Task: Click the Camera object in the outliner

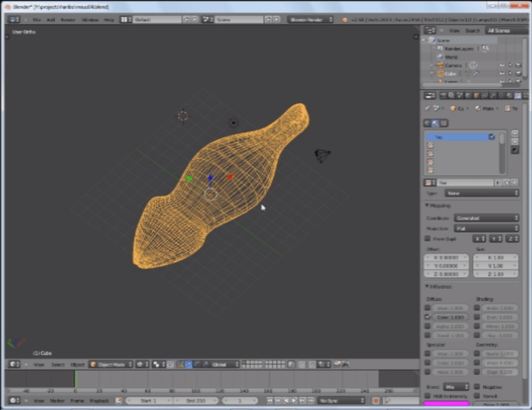Action: coord(453,65)
